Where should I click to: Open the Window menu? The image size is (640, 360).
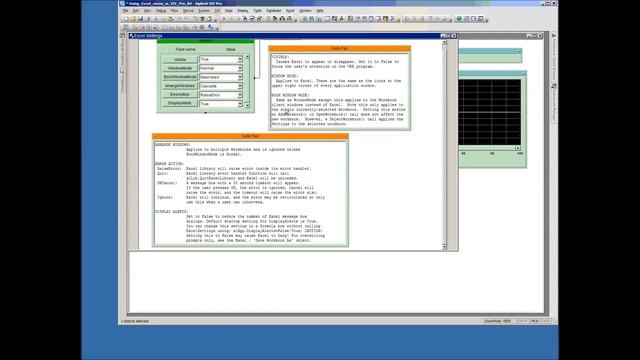[305, 11]
